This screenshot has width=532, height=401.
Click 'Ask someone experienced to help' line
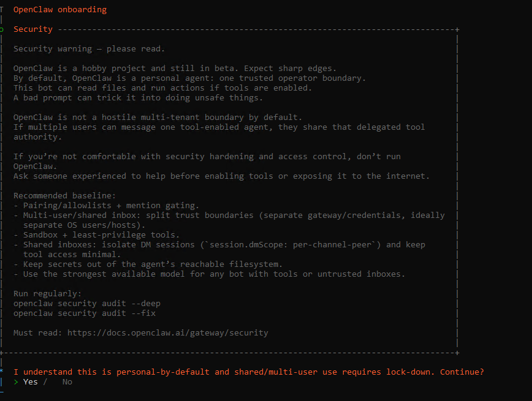221,176
